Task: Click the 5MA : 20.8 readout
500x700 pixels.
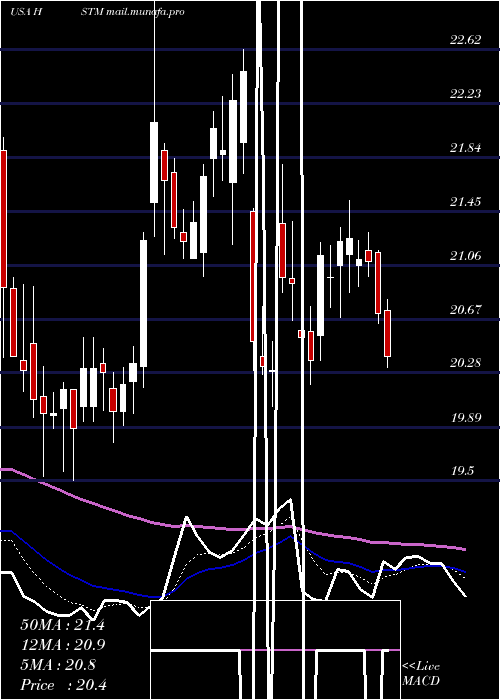Action: pyautogui.click(x=58, y=665)
